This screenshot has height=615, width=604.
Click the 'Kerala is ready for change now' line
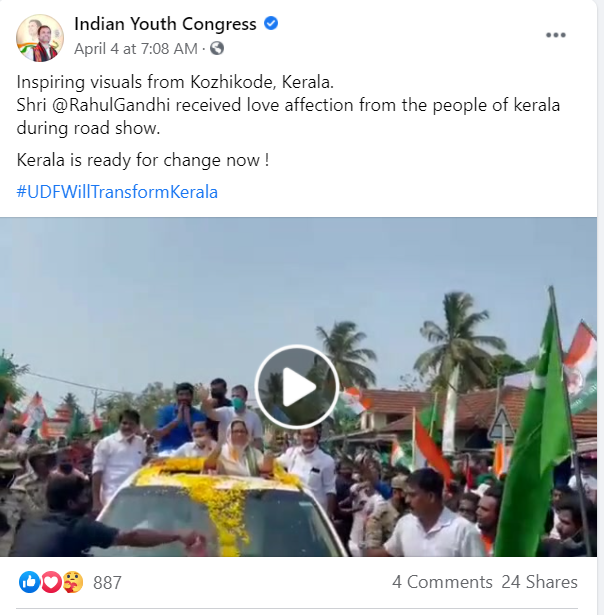143,160
